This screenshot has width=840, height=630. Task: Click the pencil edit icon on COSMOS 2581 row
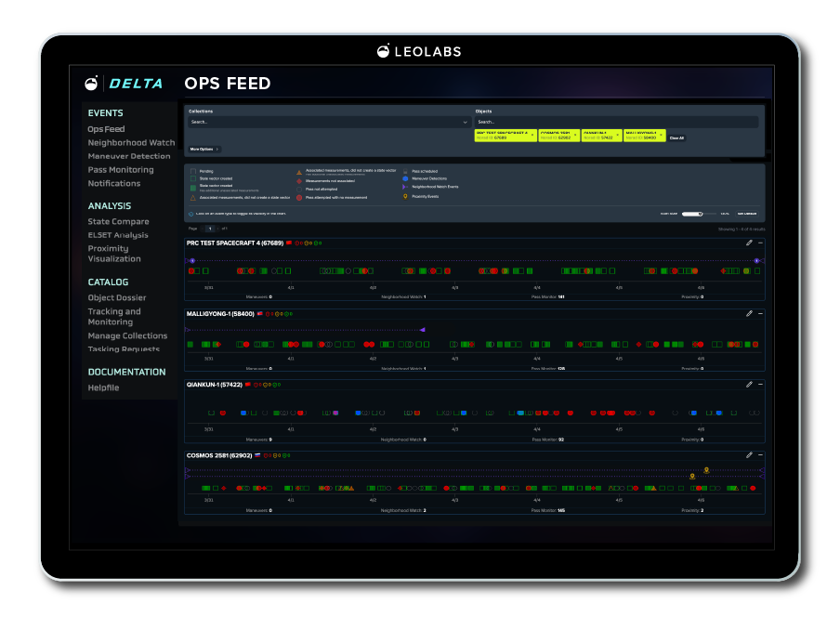click(x=749, y=455)
